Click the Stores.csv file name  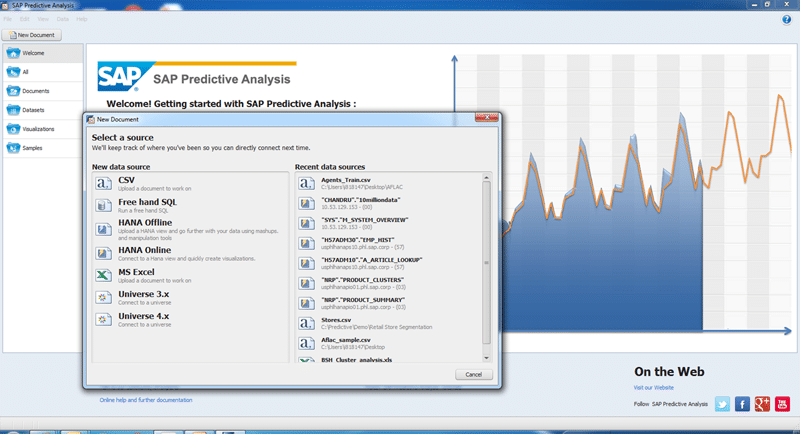[336, 320]
